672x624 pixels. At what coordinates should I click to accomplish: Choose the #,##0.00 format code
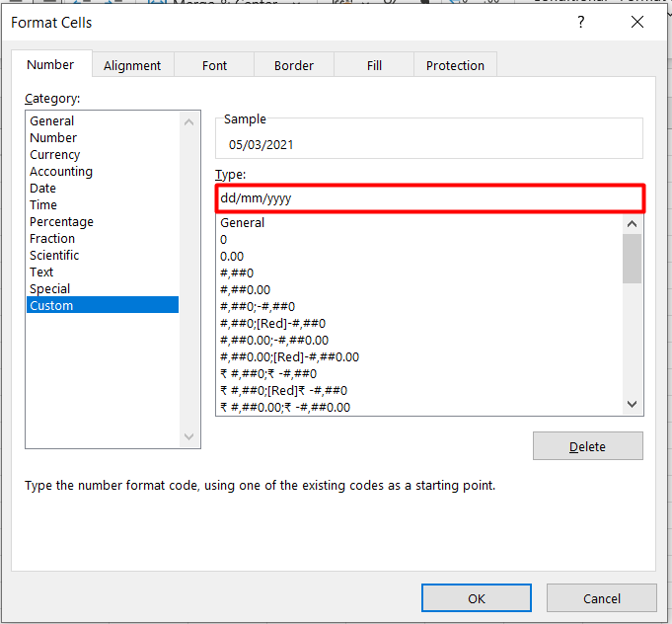click(420, 289)
